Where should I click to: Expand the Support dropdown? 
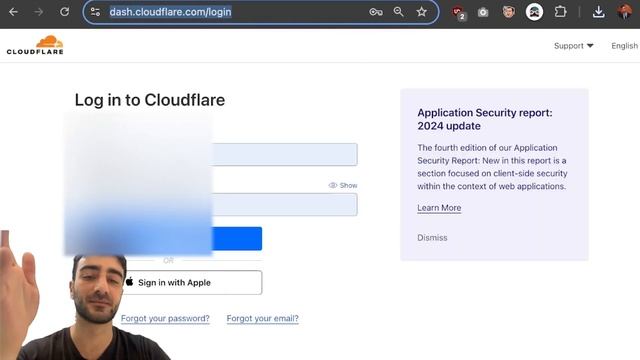[x=573, y=46]
